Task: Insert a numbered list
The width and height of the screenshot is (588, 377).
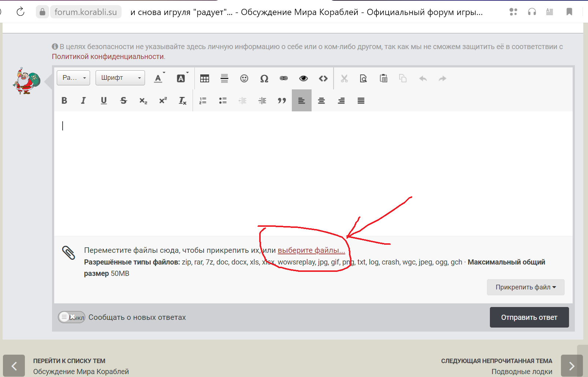Action: point(203,100)
